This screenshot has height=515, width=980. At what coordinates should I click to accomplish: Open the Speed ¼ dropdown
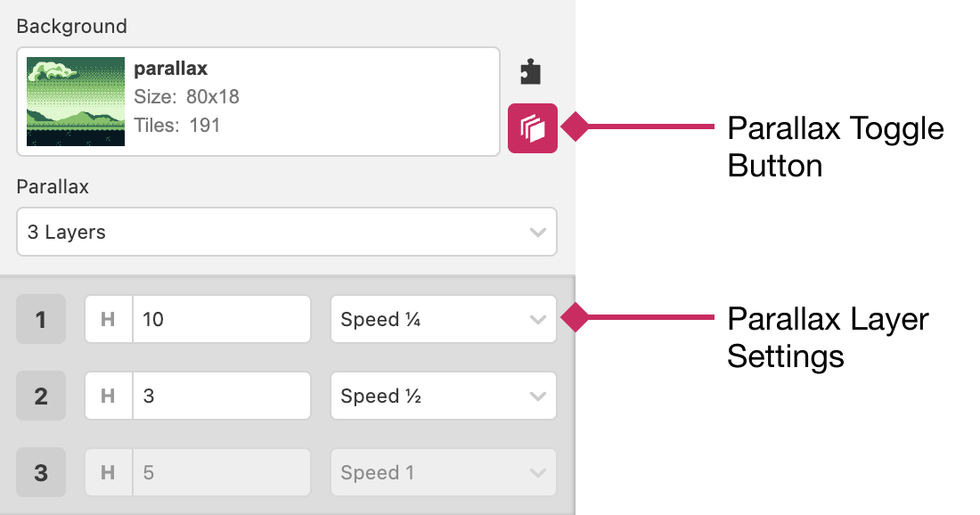[x=443, y=319]
